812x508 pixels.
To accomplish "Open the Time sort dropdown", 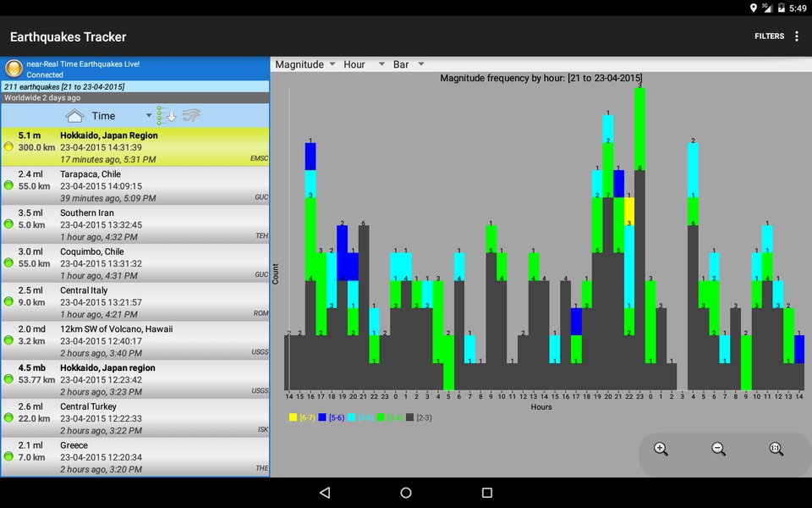I will click(x=121, y=116).
